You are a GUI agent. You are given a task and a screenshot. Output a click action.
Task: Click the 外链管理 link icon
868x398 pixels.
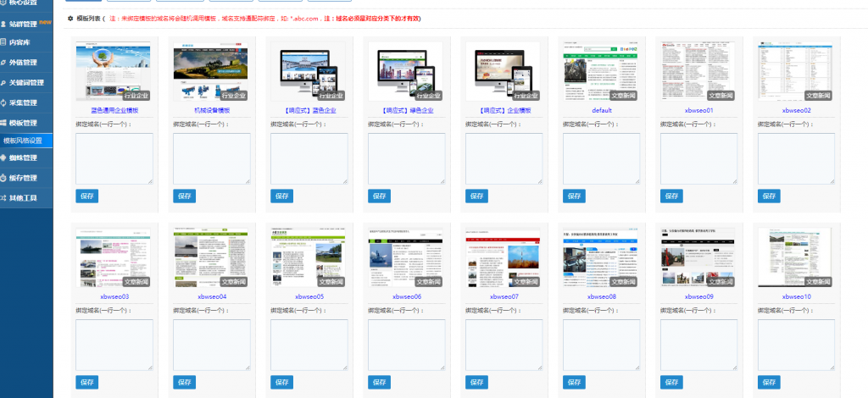pyautogui.click(x=4, y=63)
